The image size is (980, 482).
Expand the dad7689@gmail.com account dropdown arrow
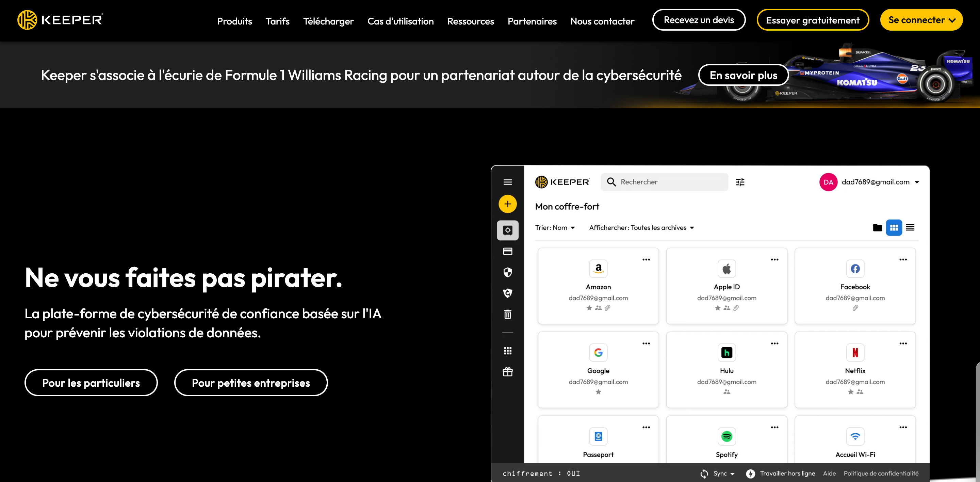click(917, 182)
